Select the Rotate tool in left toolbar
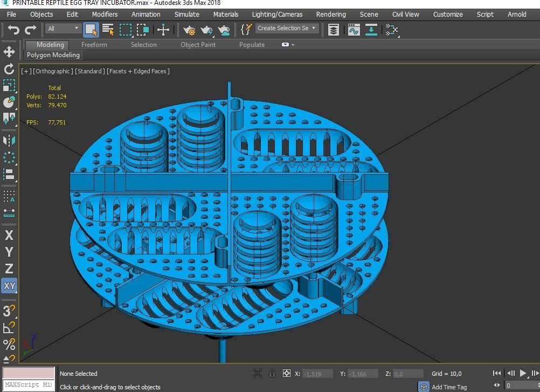Image resolution: width=540 pixels, height=392 pixels. 9,69
